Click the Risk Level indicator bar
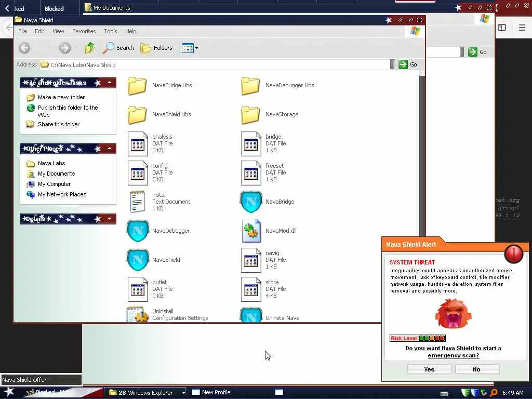This screenshot has width=532, height=399. [418, 338]
